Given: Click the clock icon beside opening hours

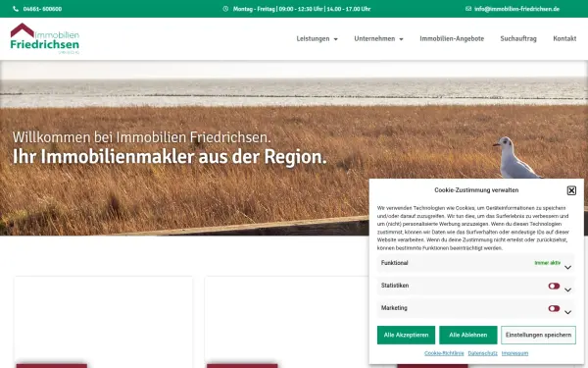Looking at the screenshot, I should [x=225, y=9].
